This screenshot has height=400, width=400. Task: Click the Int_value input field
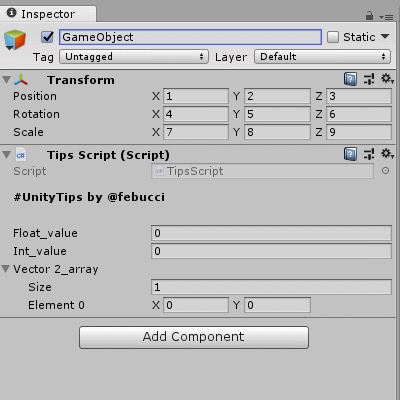(271, 251)
